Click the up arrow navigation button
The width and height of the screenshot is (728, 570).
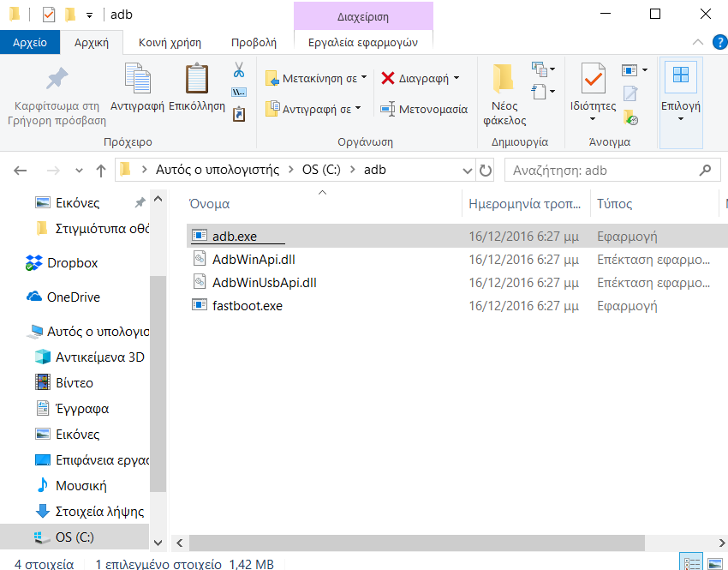tap(100, 171)
